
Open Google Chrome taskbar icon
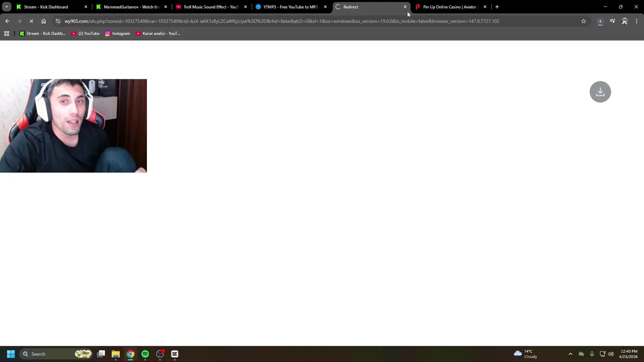130,354
